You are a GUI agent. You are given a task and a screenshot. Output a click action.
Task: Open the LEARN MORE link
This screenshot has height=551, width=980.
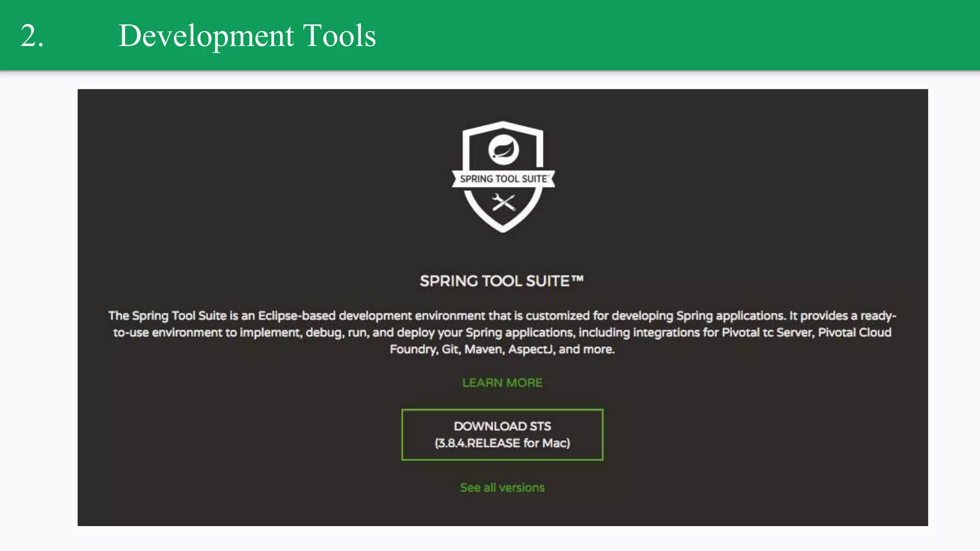click(x=502, y=383)
